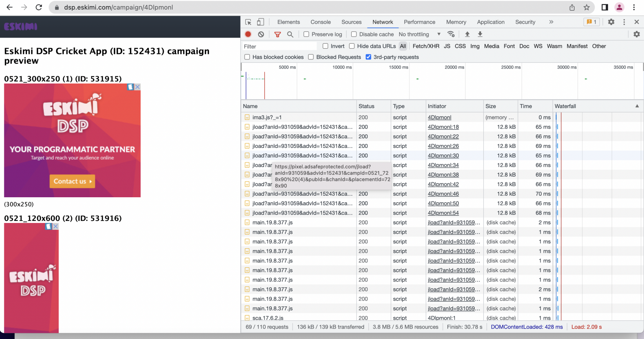644x339 pixels.
Task: Open the No throttling dropdown
Action: [x=419, y=34]
